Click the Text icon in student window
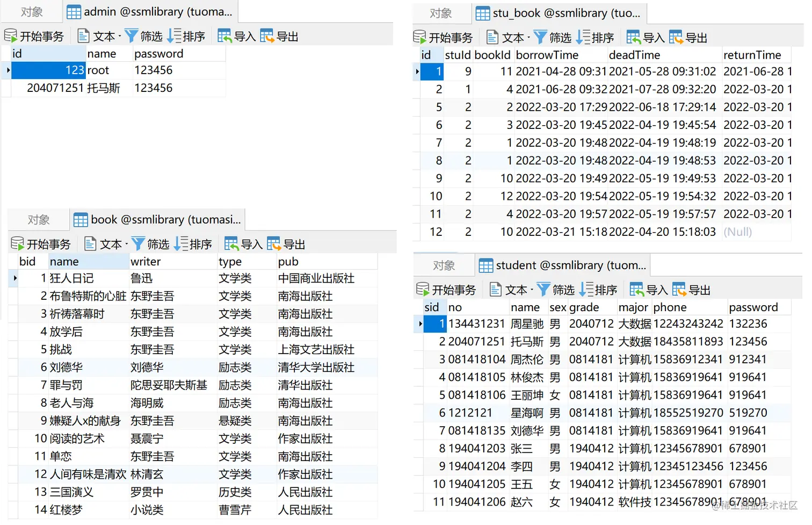Image resolution: width=812 pixels, height=525 pixels. 496,290
